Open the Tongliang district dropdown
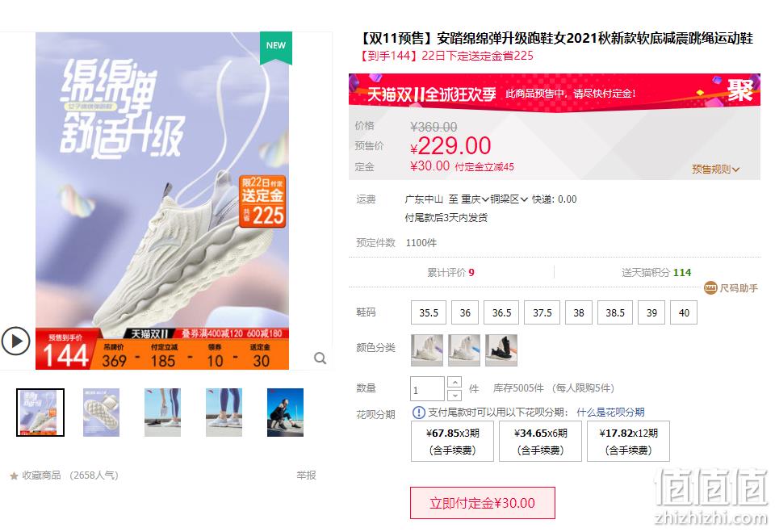Viewport: 775px width, 532px height. 509,199
